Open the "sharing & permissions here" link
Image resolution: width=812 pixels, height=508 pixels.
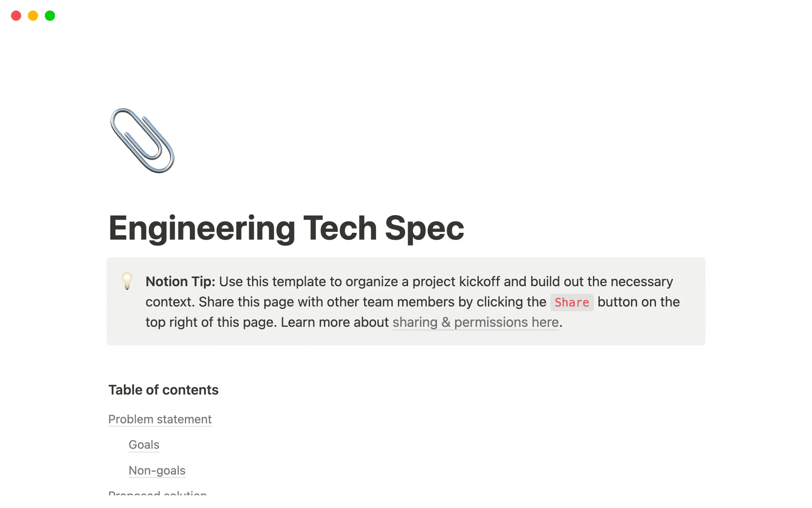[475, 322]
